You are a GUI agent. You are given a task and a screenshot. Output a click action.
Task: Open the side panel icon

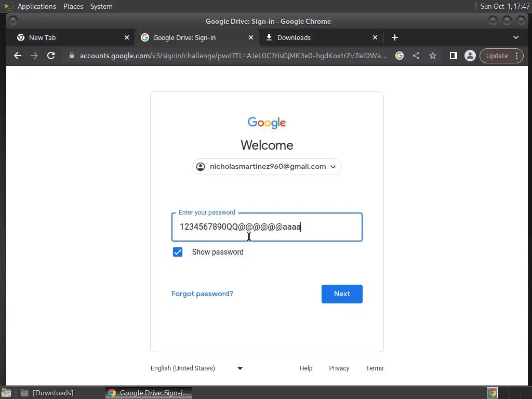(453, 56)
